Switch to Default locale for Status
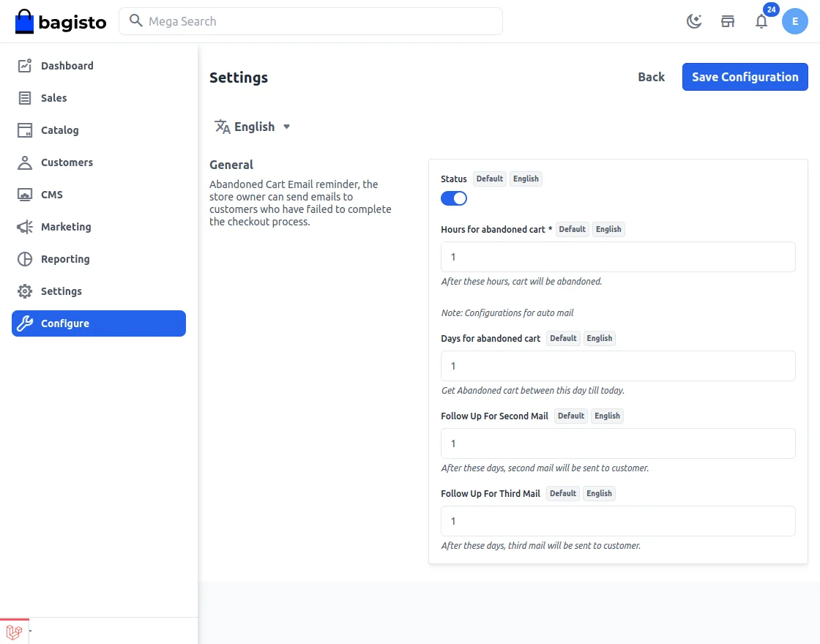 tap(489, 179)
